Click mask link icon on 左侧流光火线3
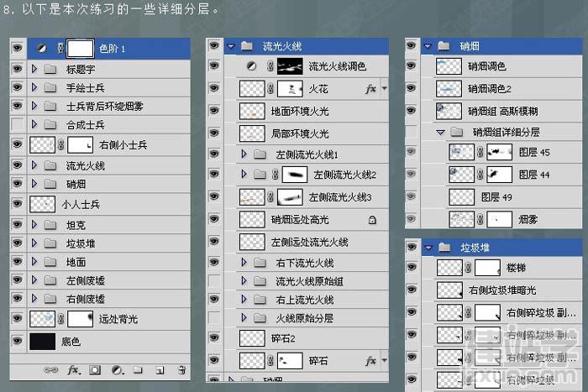 tap(270, 197)
